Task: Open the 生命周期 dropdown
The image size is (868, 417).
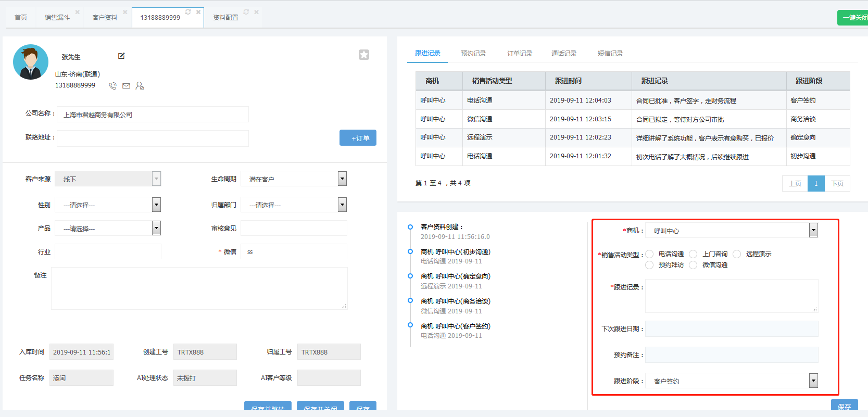Action: click(x=342, y=179)
